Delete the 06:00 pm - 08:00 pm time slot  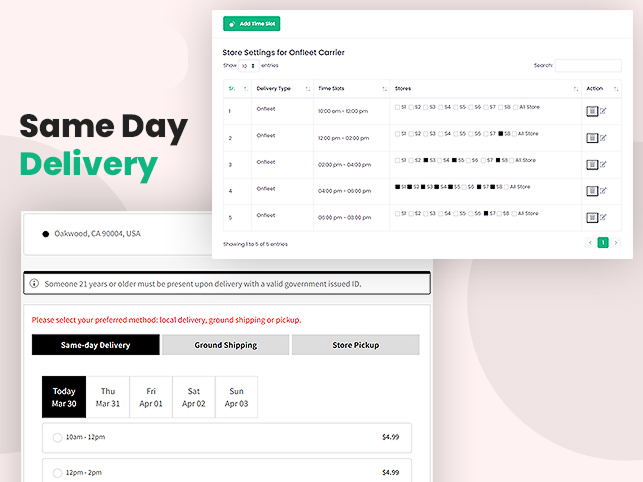pos(592,217)
